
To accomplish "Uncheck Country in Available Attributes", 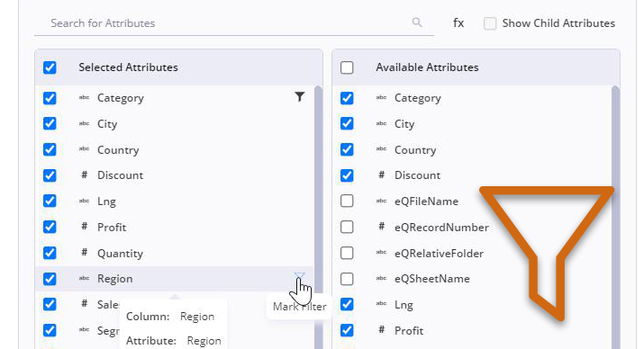I will [347, 149].
